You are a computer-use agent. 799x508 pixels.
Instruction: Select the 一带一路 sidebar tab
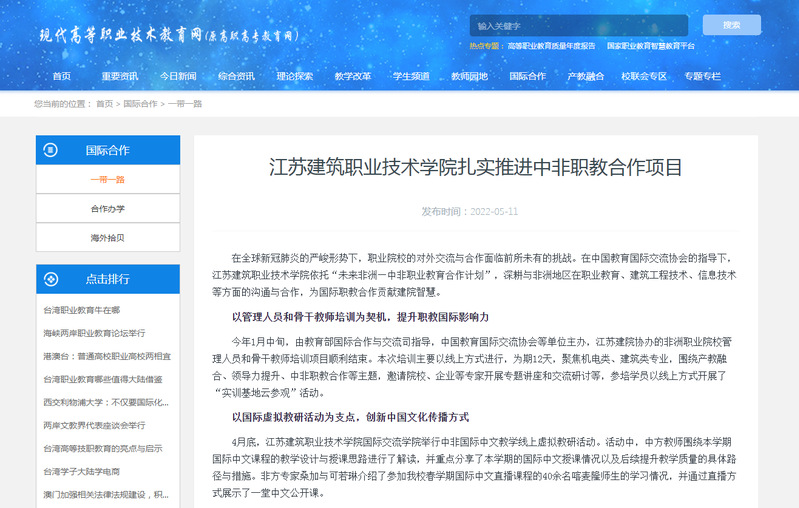tap(108, 180)
